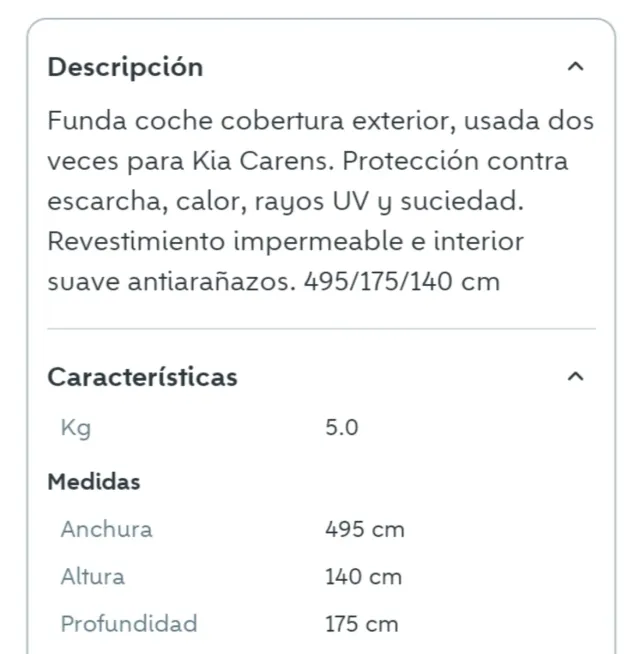Click the Kg label

click(x=76, y=428)
